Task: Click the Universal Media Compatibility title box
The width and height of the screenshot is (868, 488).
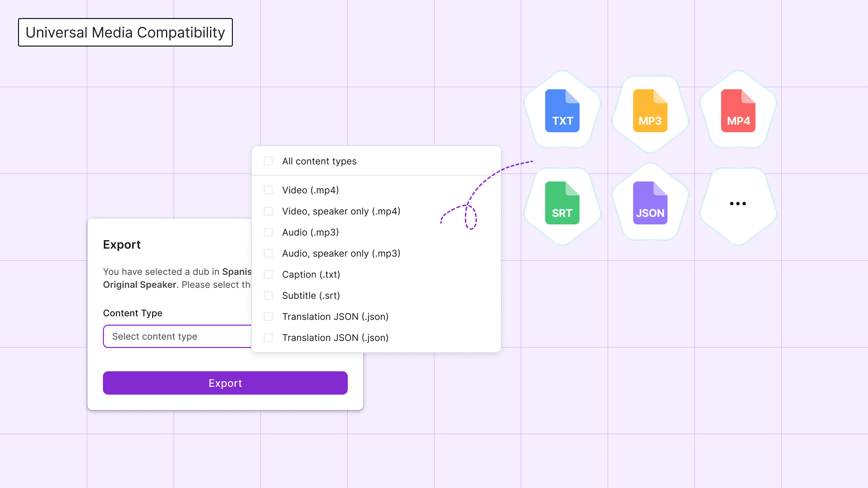Action: [x=125, y=32]
